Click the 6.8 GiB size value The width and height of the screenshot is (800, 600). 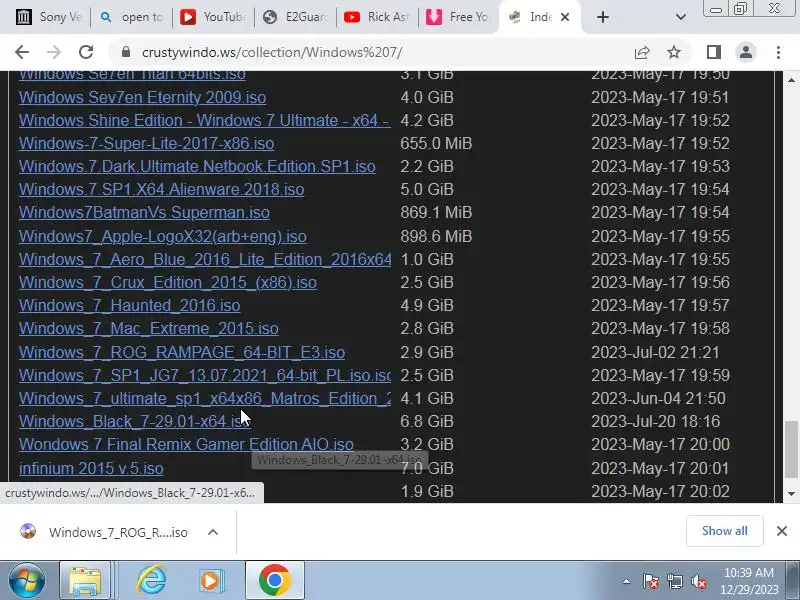pos(427,421)
